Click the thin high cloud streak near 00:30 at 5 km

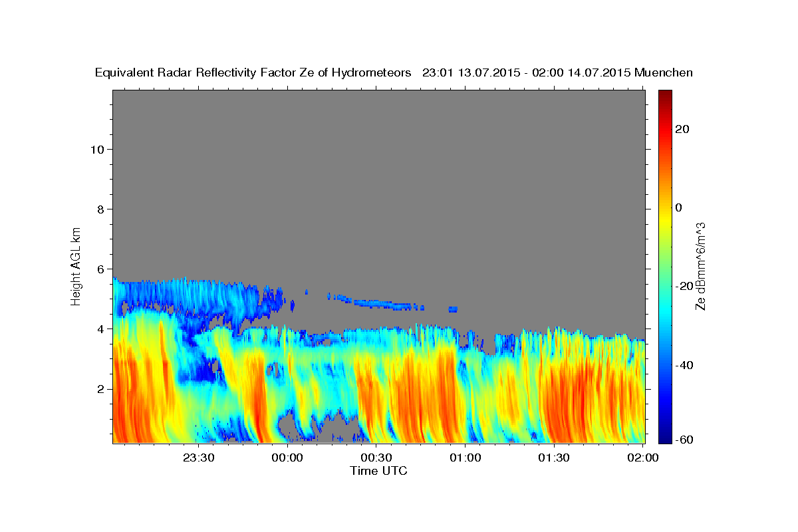click(376, 302)
